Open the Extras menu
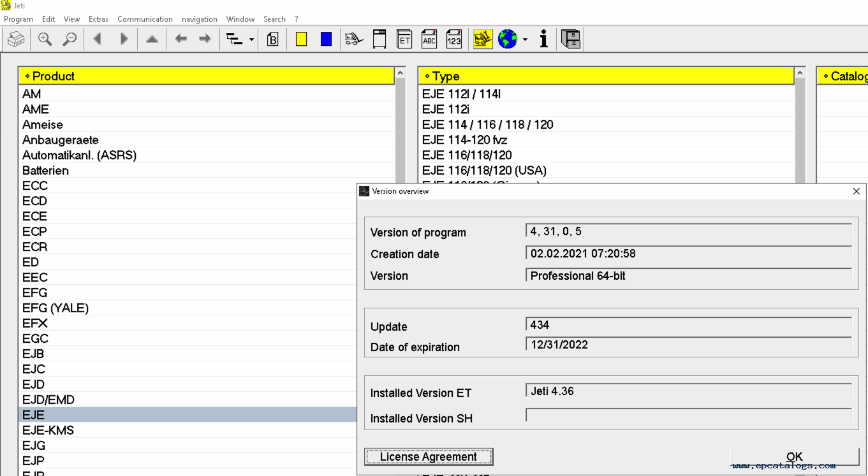Image resolution: width=868 pixels, height=476 pixels. pyautogui.click(x=98, y=19)
